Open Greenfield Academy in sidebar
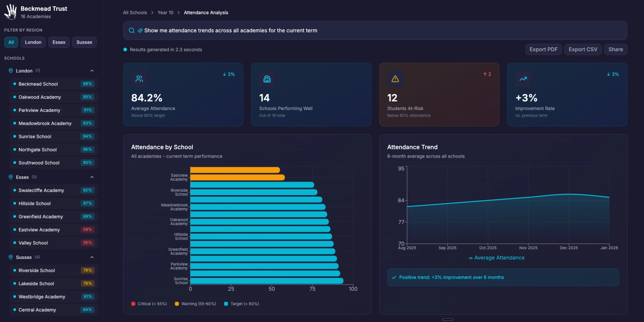Image resolution: width=644 pixels, height=322 pixels. coord(54,217)
